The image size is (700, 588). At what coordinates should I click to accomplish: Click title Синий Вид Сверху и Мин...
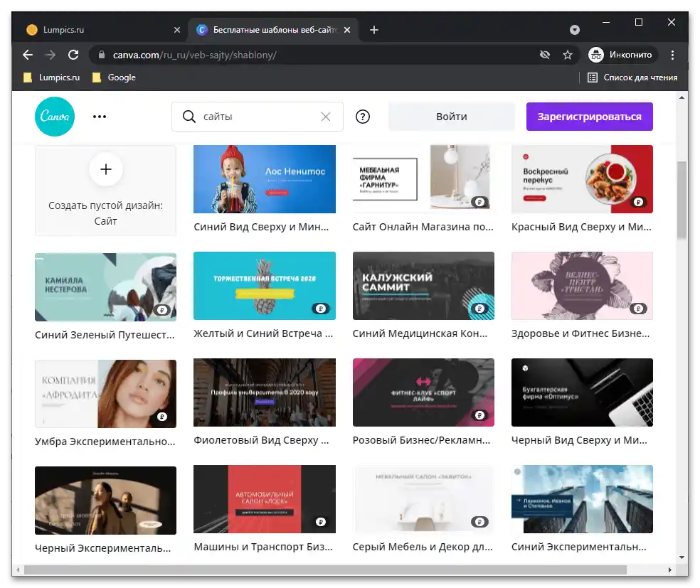[261, 227]
